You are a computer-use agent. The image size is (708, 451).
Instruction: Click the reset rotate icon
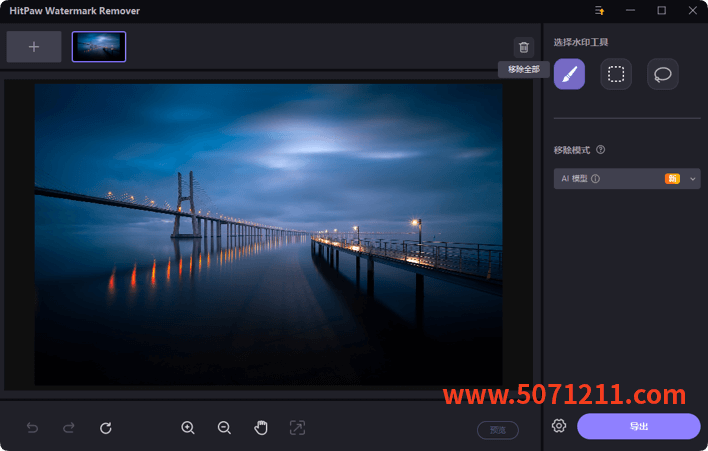click(x=106, y=428)
